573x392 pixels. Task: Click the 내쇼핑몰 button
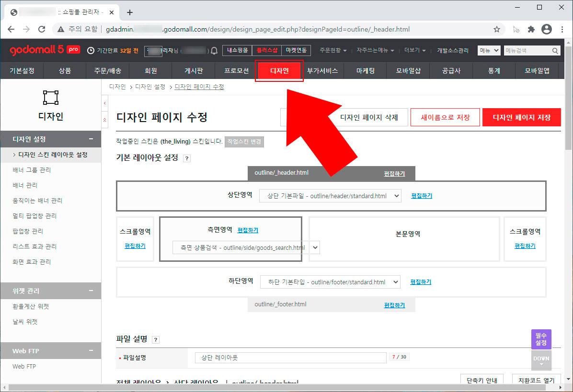pos(237,50)
